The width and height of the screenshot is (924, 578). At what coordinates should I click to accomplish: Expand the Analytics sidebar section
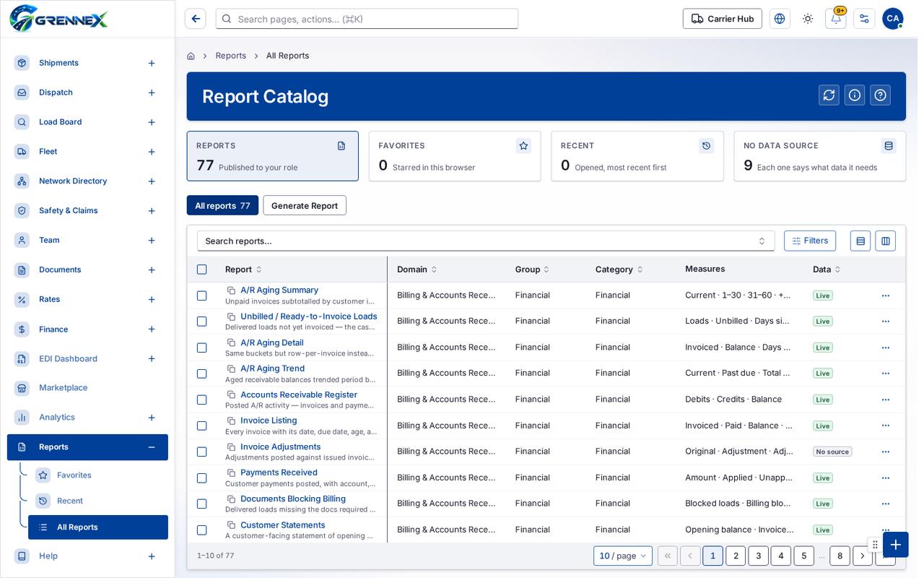click(x=152, y=418)
